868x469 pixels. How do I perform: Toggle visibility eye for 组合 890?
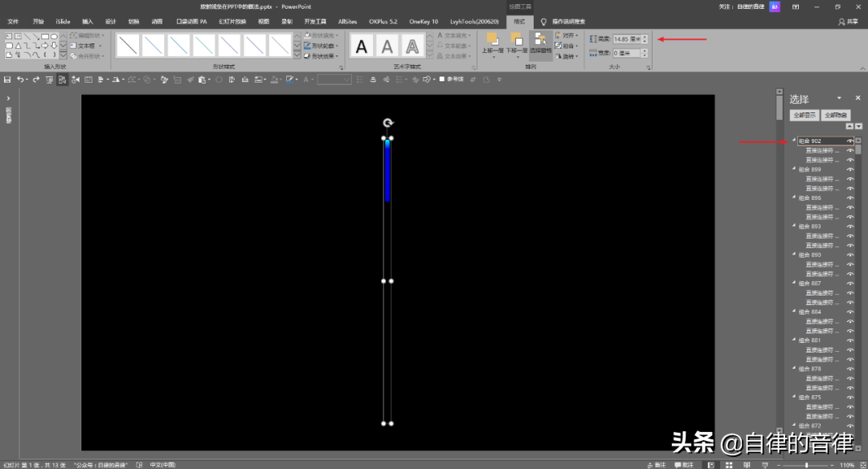click(850, 255)
